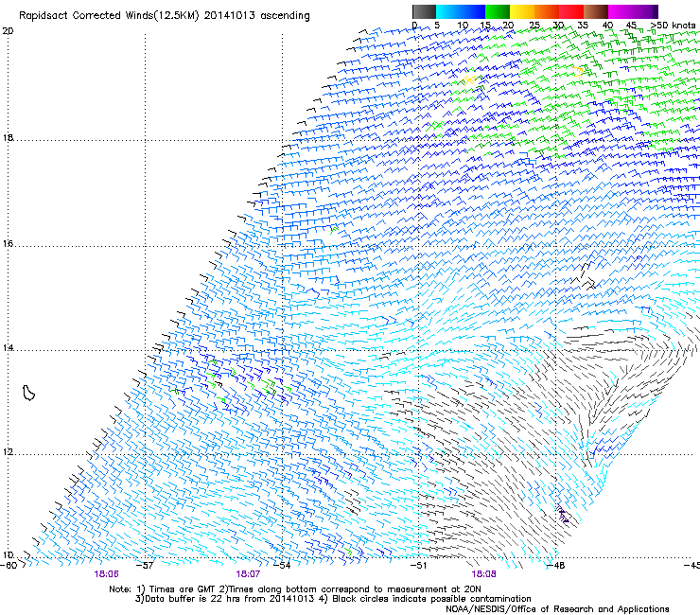Click the green wind barb near 53W 16N

coord(334,230)
